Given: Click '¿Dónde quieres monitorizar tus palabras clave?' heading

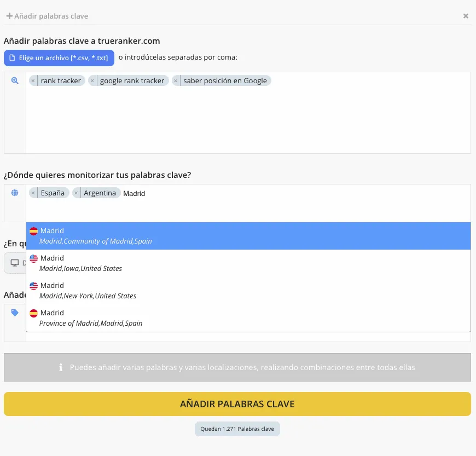Looking at the screenshot, I should click(97, 175).
